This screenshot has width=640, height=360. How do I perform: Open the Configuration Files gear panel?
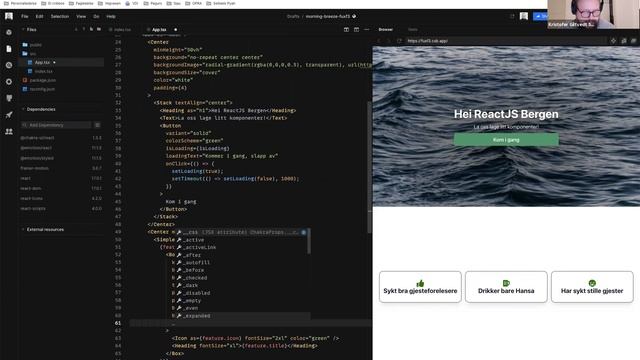tap(9, 82)
